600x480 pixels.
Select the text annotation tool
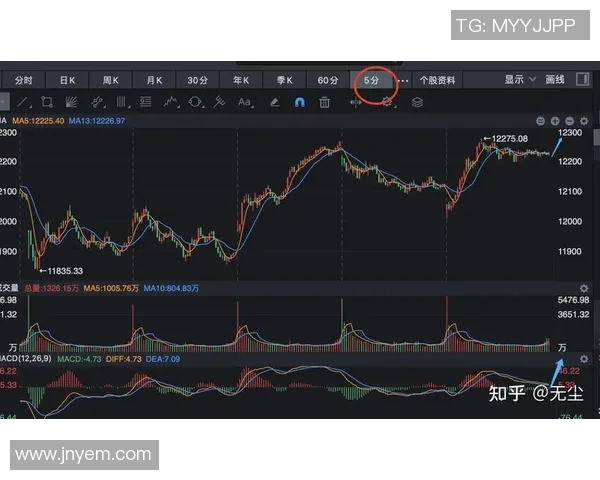(x=245, y=102)
